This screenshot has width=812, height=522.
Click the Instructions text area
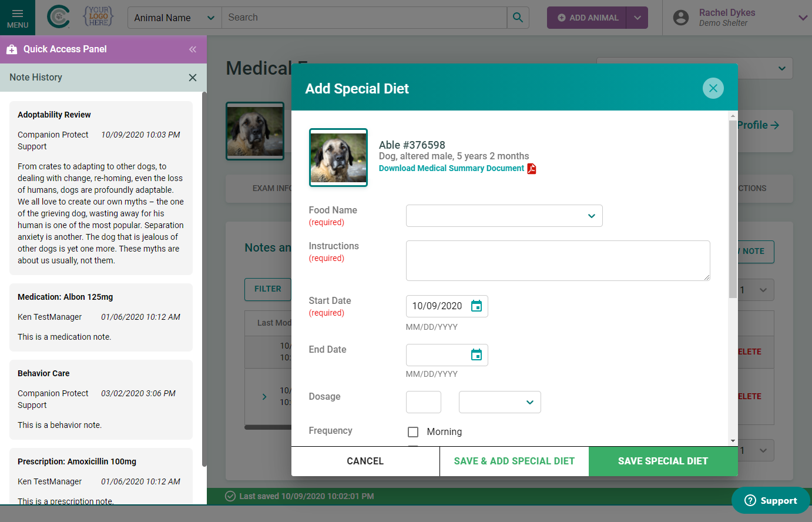[558, 260]
